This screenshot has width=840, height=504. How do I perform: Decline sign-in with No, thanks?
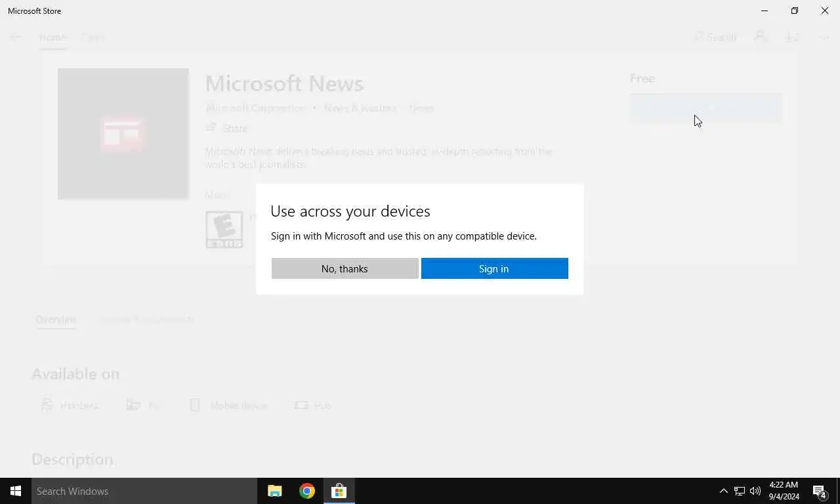coord(345,268)
